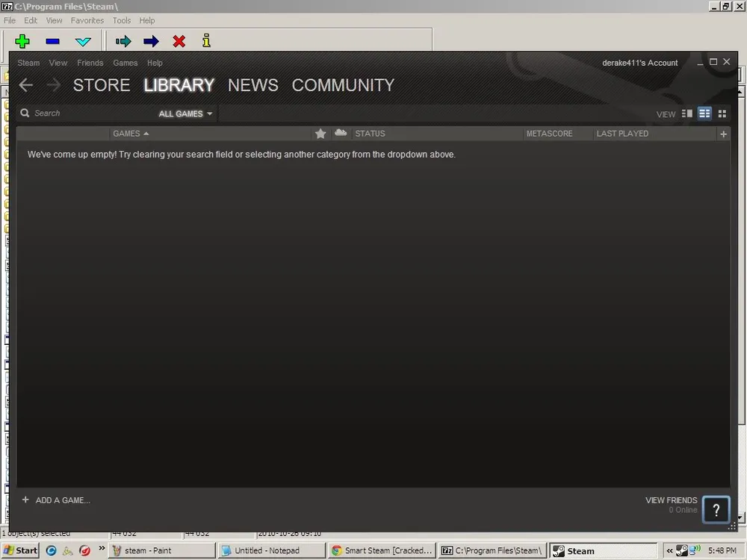Click the favorites star column header
Viewport: 747px width, 560px height.
tap(320, 134)
